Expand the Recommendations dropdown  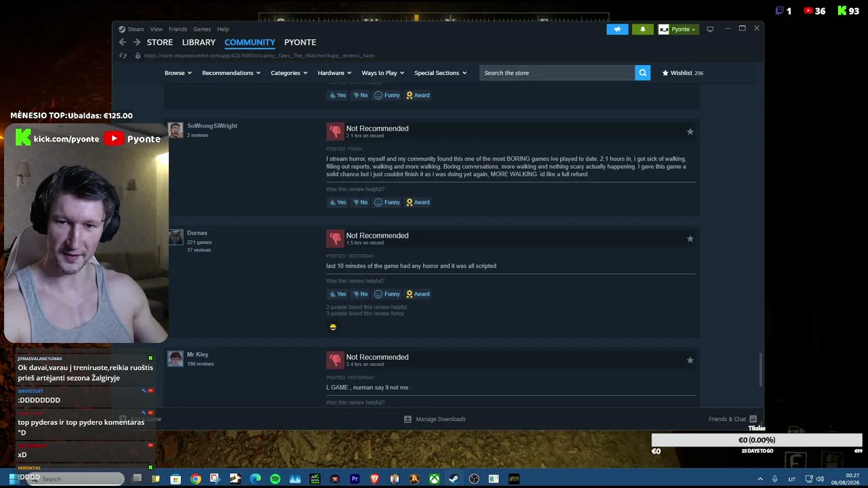231,73
